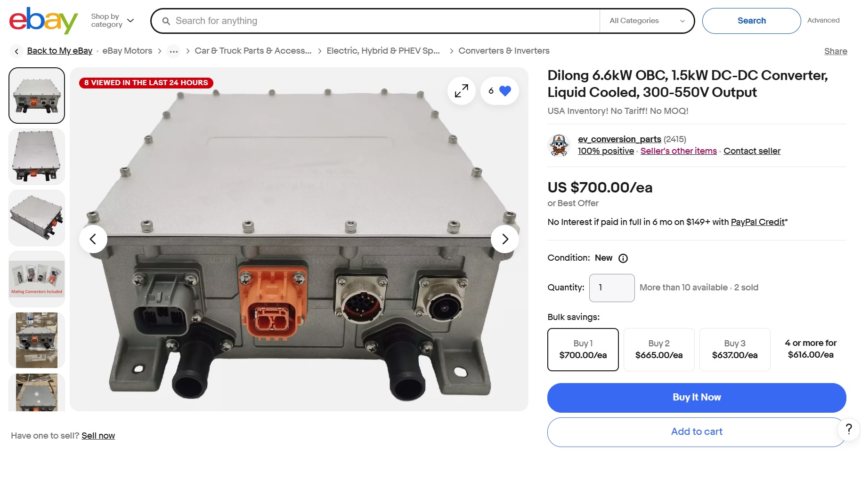Click the Buy It Now button
The width and height of the screenshot is (861, 504).
696,398
